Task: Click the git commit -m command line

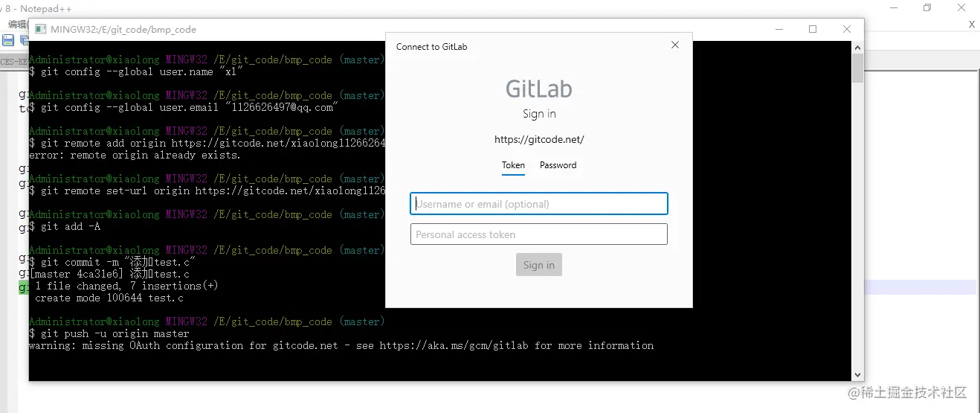Action: coord(112,262)
